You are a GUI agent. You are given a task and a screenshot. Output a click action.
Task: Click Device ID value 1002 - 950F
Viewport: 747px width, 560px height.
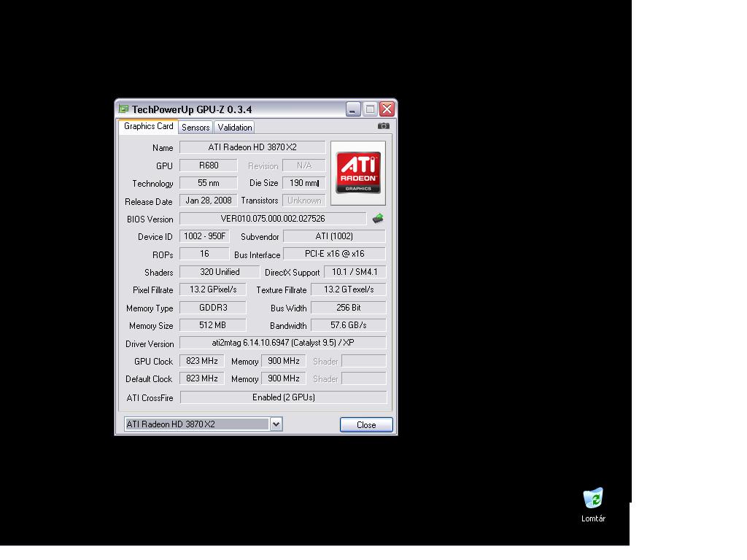tap(204, 236)
